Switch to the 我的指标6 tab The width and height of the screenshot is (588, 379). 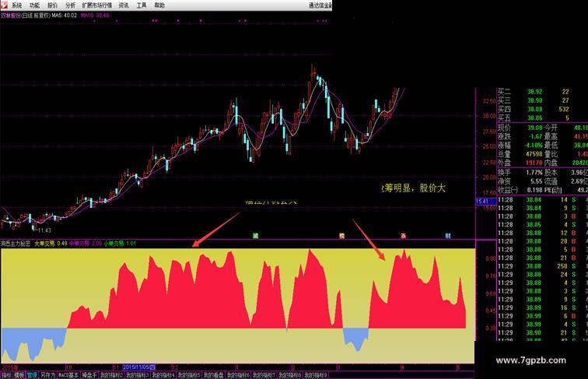pos(238,375)
